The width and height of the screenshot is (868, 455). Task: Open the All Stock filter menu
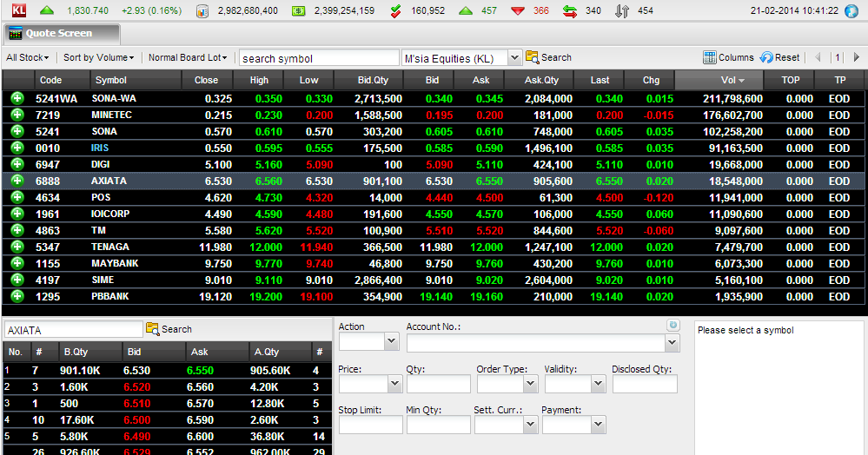click(x=28, y=57)
